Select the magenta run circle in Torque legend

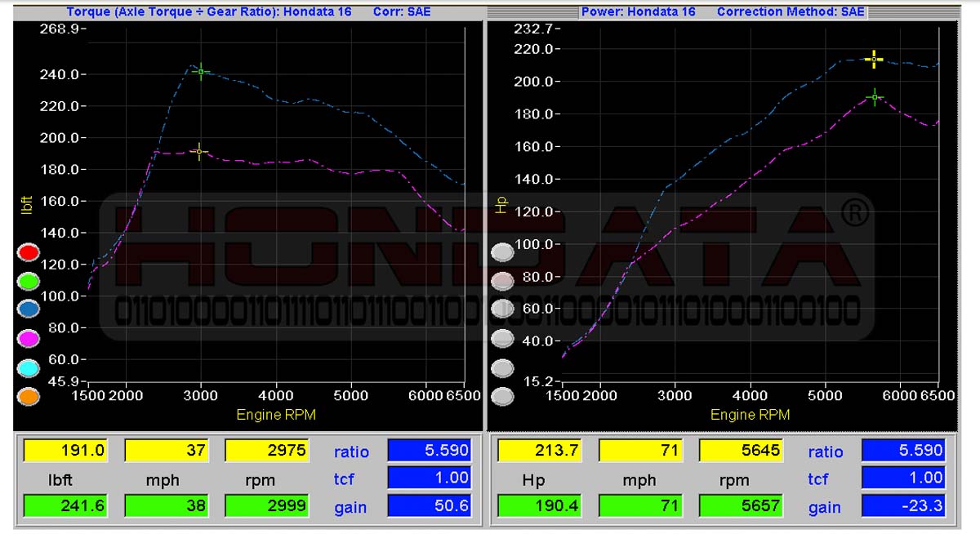(x=29, y=338)
